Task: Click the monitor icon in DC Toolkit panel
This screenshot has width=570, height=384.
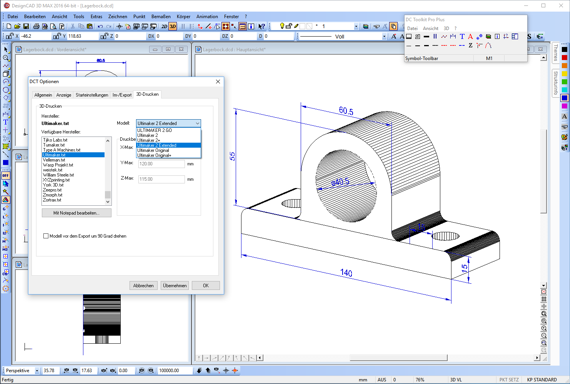Action: click(409, 36)
